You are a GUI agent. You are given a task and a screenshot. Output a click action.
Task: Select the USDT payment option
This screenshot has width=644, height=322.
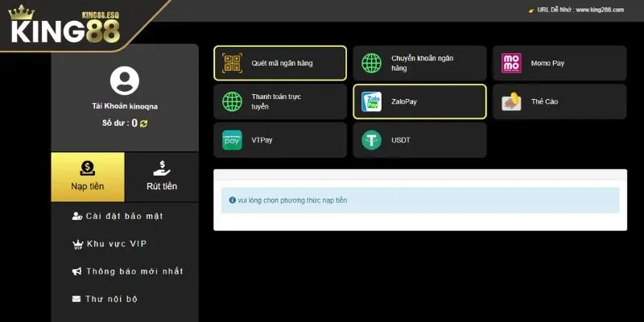(x=419, y=140)
